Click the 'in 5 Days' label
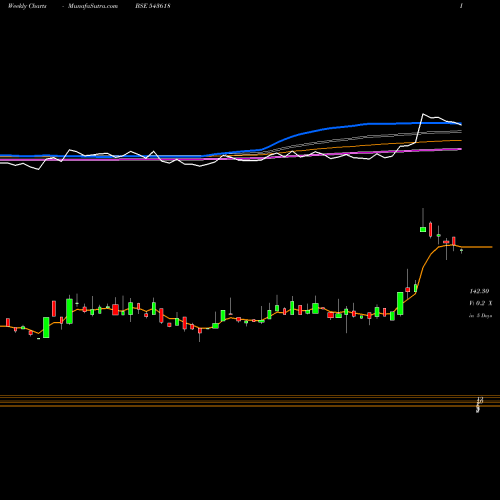This screenshot has width=500, height=500. [x=480, y=315]
